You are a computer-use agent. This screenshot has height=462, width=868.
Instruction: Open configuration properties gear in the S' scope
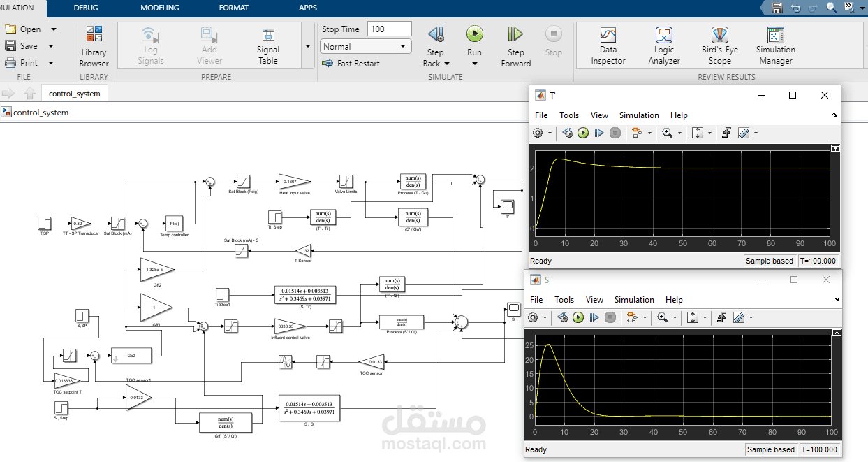[534, 317]
